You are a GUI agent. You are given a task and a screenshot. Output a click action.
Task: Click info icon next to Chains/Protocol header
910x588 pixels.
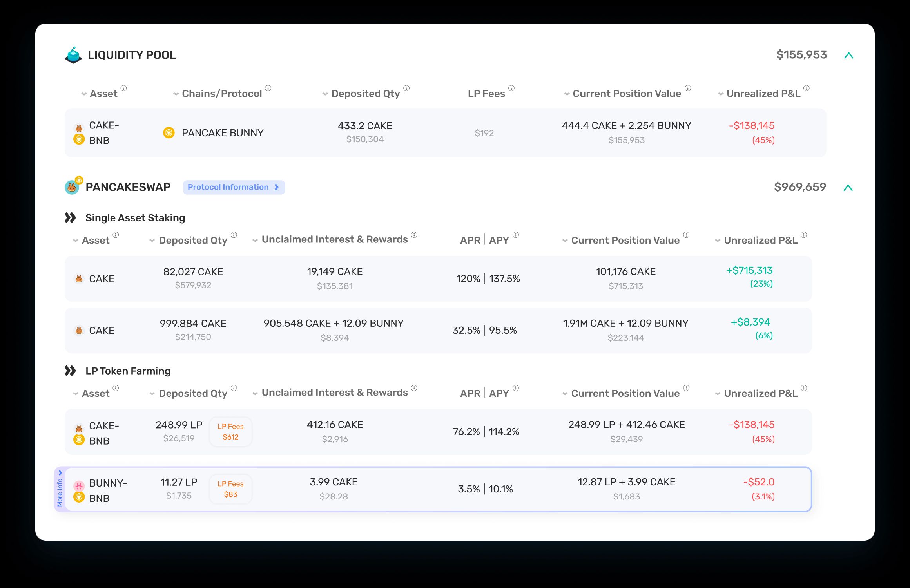[268, 88]
